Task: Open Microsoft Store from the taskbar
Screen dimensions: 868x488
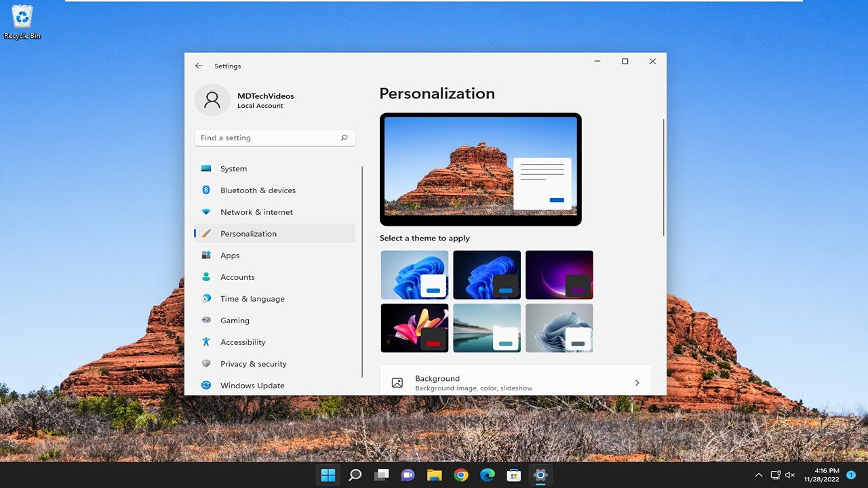Action: 514,475
